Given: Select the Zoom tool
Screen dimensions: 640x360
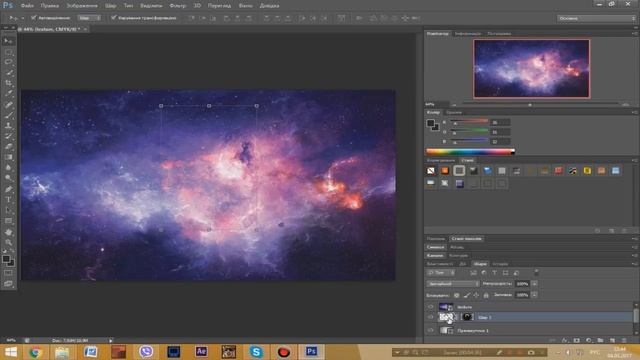Looking at the screenshot, I should click(x=9, y=242).
